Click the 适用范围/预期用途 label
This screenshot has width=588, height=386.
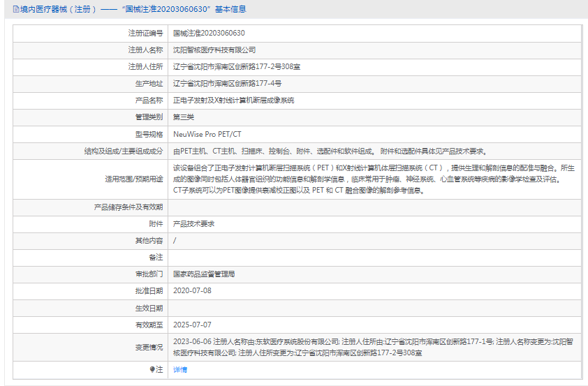pos(134,179)
